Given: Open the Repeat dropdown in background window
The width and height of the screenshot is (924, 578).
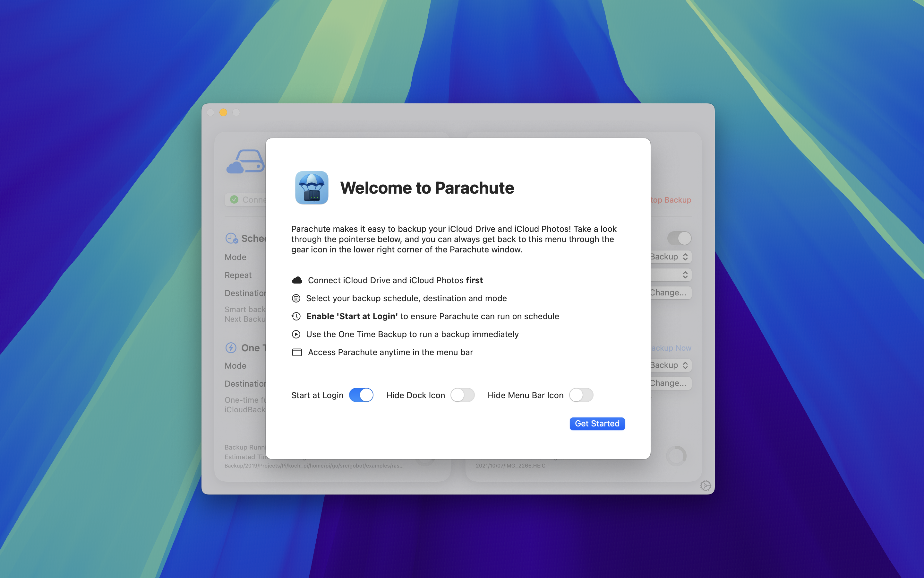Looking at the screenshot, I should [x=671, y=275].
